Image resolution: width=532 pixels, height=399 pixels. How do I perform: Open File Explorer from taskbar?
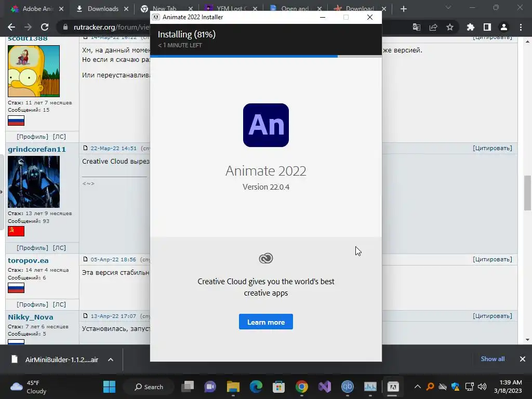233,387
